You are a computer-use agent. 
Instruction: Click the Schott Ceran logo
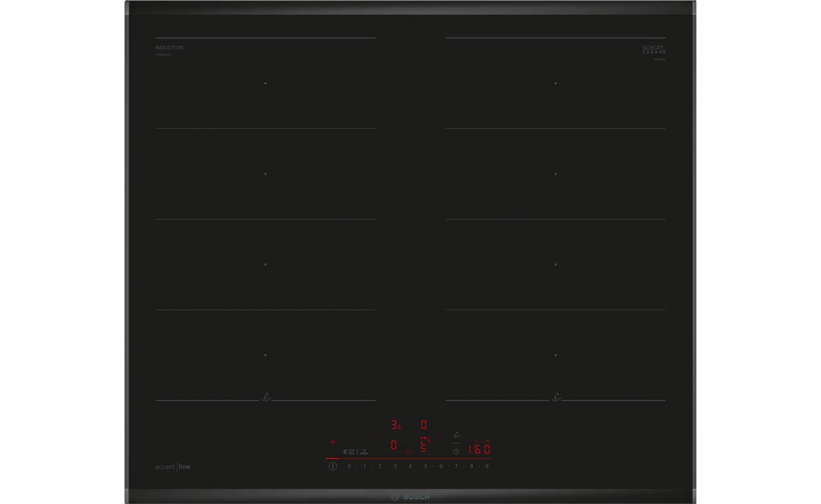pos(654,50)
